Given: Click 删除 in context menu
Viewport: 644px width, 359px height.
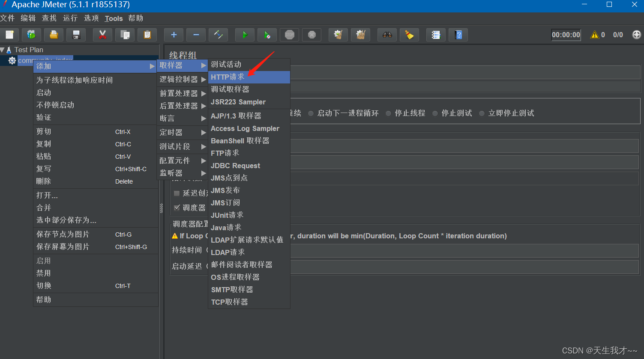Looking at the screenshot, I should click(x=95, y=181).
